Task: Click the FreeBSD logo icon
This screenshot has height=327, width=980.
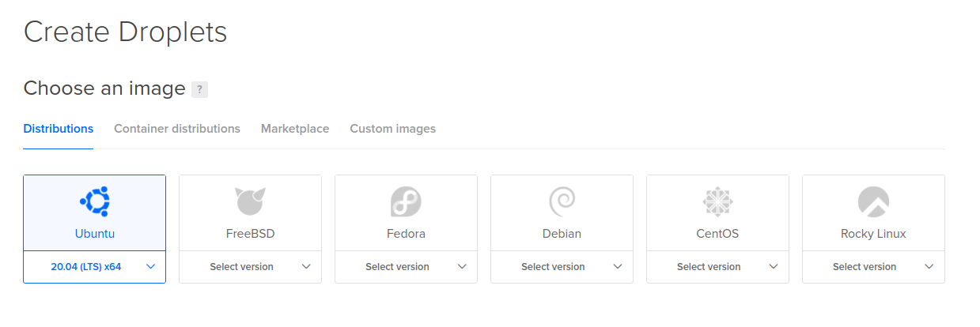Action: click(250, 201)
